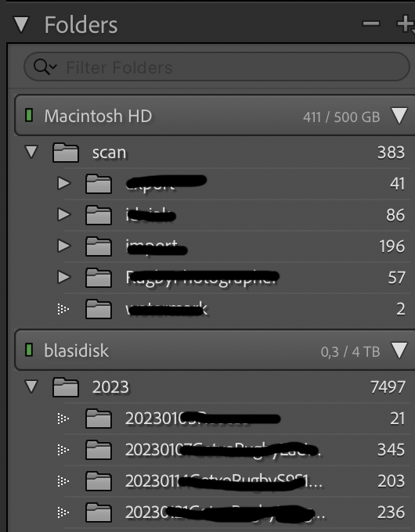Screen dimensions: 415x532
Task: Open the magnifier search options dropdown
Action: click(x=45, y=66)
